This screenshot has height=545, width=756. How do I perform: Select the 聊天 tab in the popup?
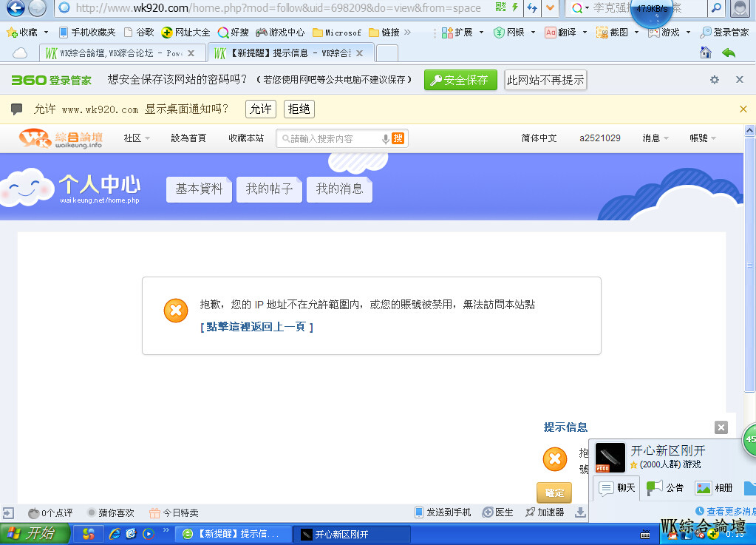click(616, 487)
